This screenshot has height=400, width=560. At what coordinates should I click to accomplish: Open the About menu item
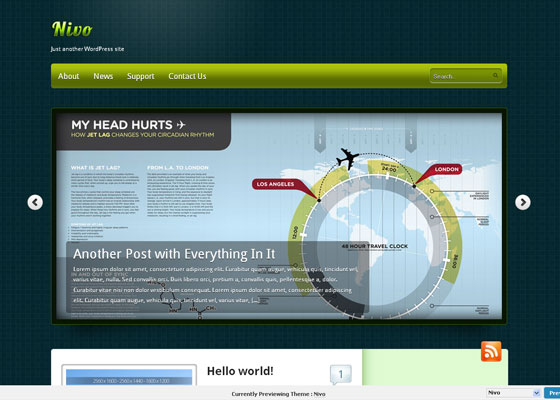click(69, 76)
